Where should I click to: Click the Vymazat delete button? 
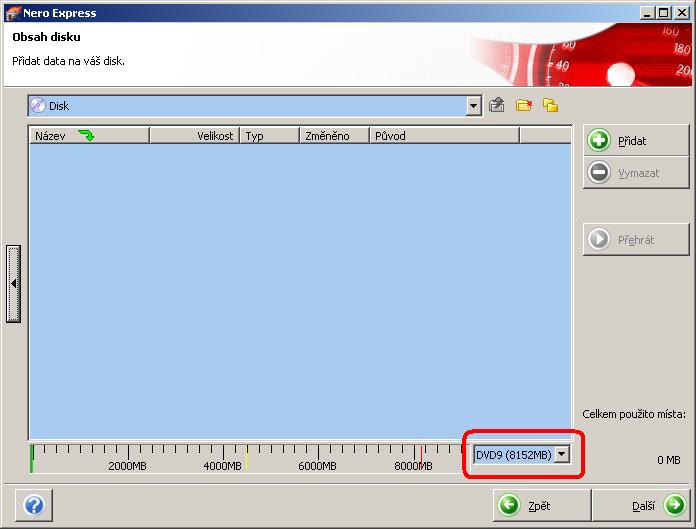click(x=636, y=172)
